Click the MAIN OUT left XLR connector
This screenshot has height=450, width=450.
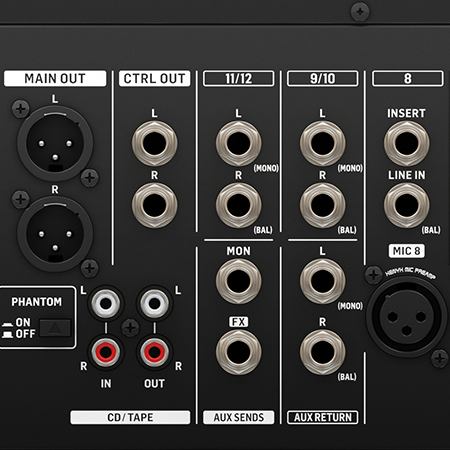tap(55, 143)
